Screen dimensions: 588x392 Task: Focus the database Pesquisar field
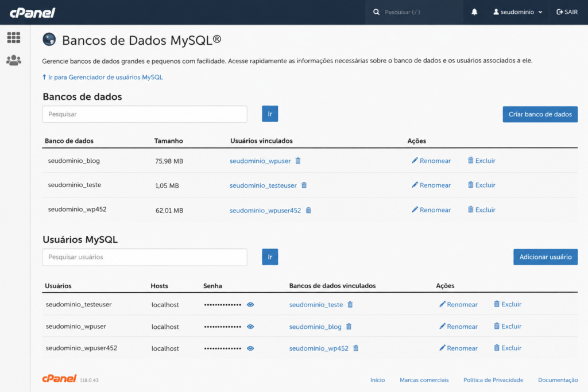click(x=145, y=114)
